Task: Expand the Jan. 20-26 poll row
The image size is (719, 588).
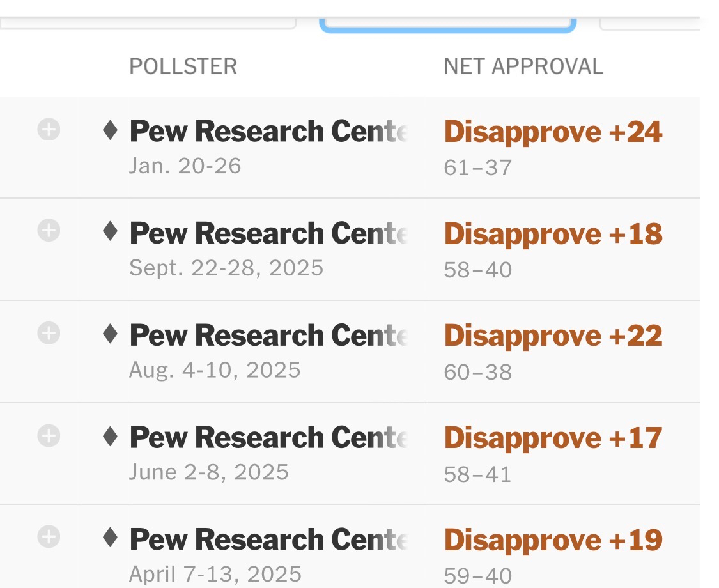Action: pyautogui.click(x=49, y=130)
